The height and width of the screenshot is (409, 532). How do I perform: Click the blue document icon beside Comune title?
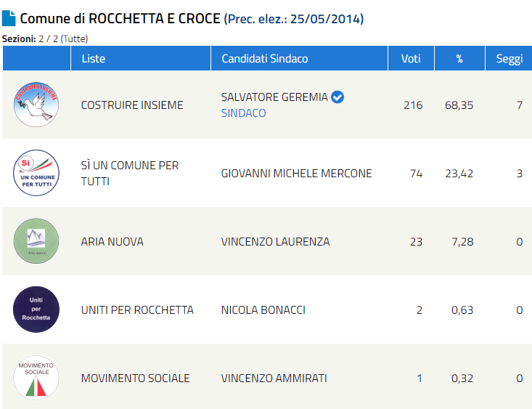9,18
